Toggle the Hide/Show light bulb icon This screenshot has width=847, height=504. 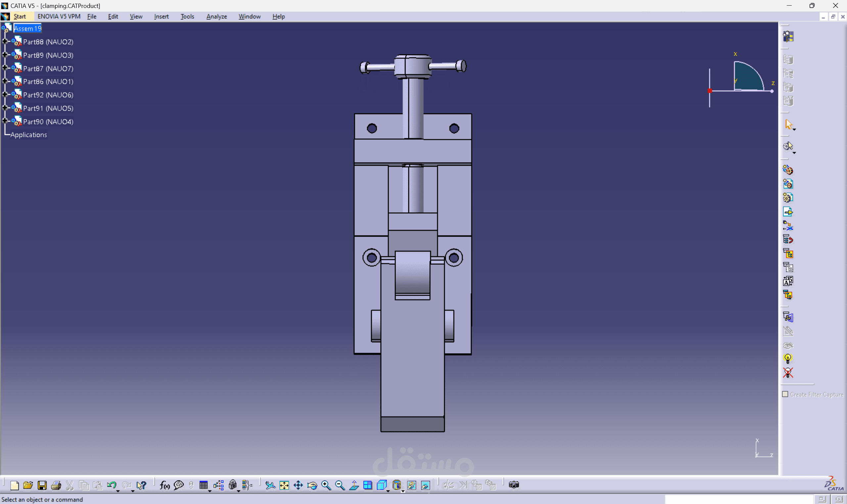[x=788, y=358]
